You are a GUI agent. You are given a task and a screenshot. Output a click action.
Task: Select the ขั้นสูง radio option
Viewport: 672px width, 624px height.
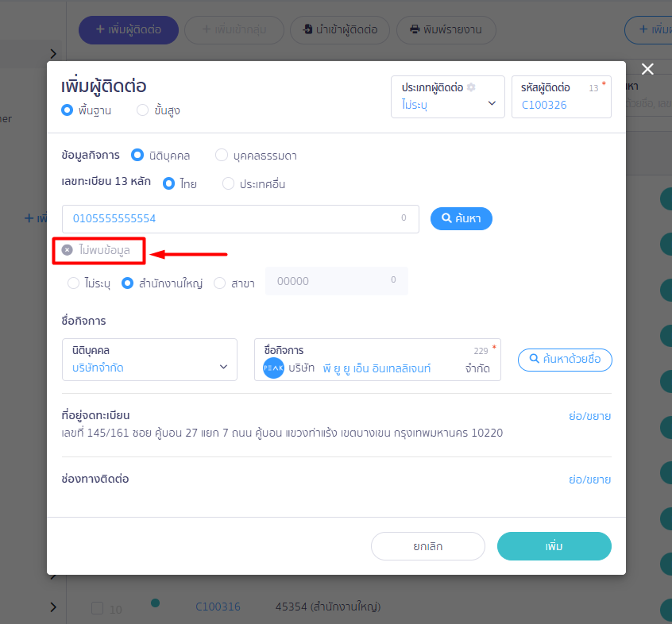pos(143,110)
